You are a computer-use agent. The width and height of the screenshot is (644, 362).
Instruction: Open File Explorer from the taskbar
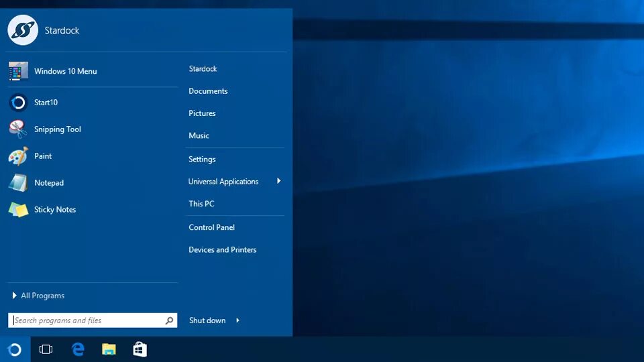pos(109,350)
